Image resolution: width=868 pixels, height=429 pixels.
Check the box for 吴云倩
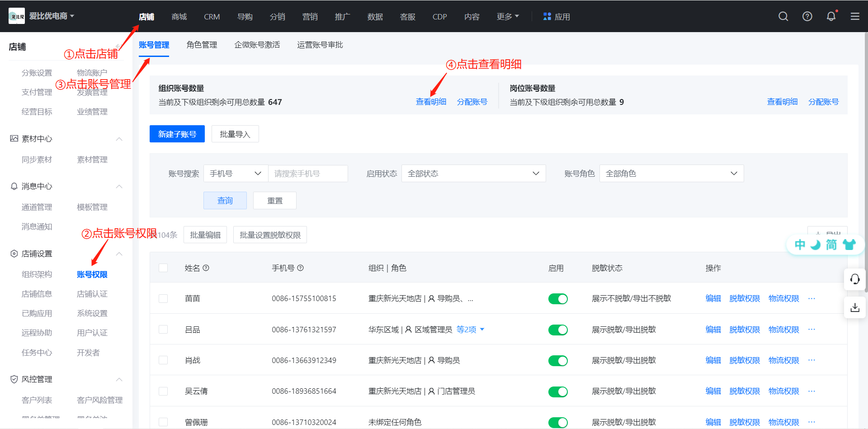point(163,391)
